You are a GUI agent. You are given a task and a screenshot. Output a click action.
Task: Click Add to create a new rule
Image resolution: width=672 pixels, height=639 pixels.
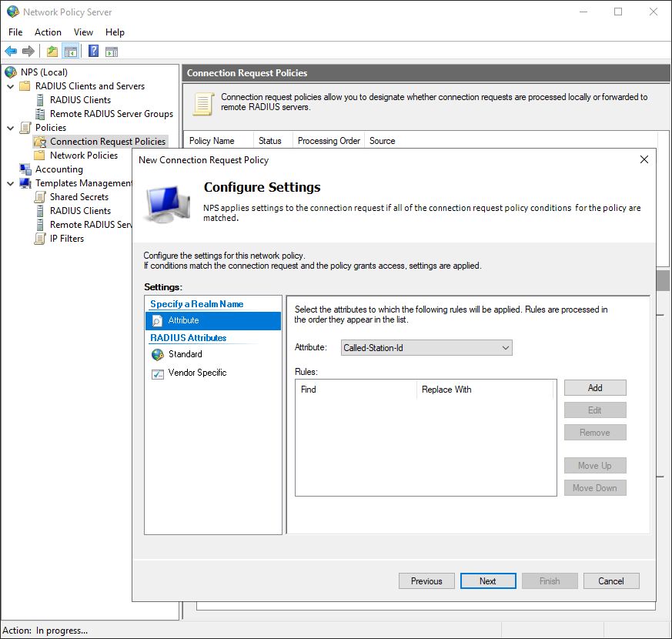click(x=595, y=388)
